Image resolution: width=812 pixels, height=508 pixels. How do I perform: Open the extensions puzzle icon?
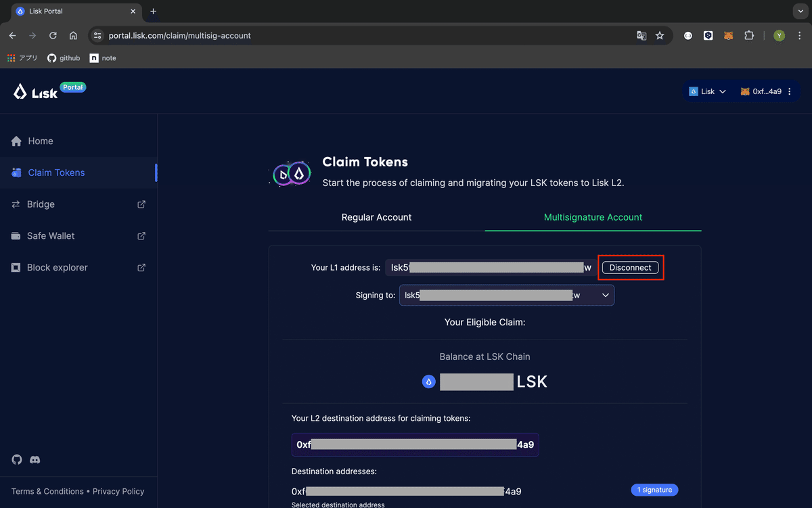point(749,36)
